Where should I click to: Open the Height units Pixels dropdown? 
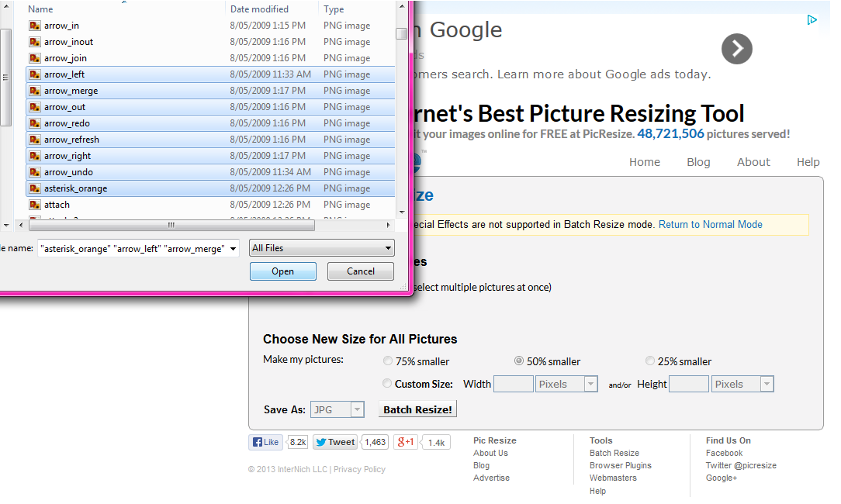[x=742, y=384]
